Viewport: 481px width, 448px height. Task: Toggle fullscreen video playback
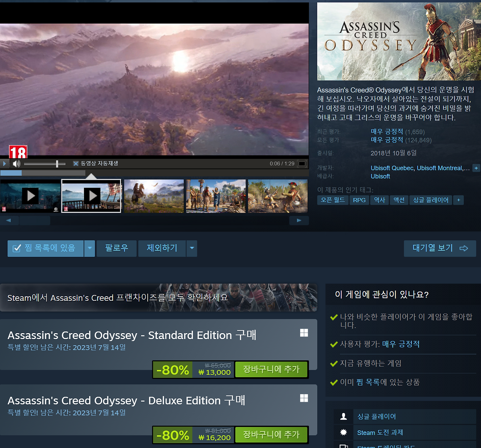301,163
